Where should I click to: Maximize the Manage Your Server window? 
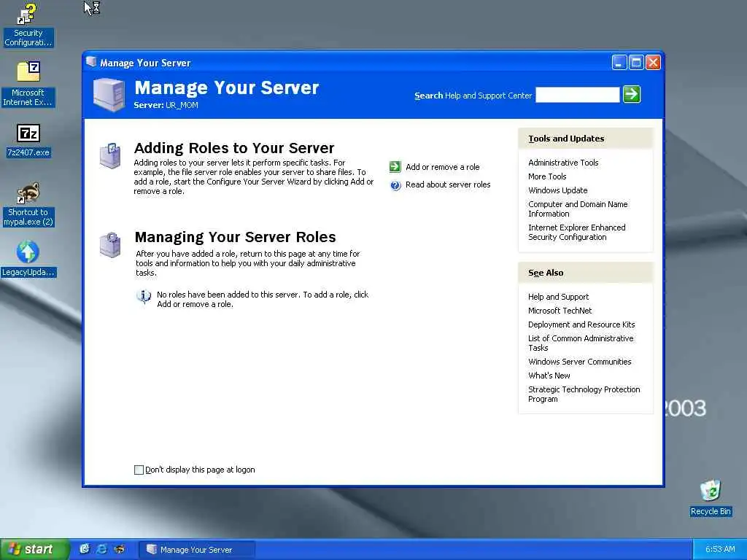pyautogui.click(x=636, y=63)
